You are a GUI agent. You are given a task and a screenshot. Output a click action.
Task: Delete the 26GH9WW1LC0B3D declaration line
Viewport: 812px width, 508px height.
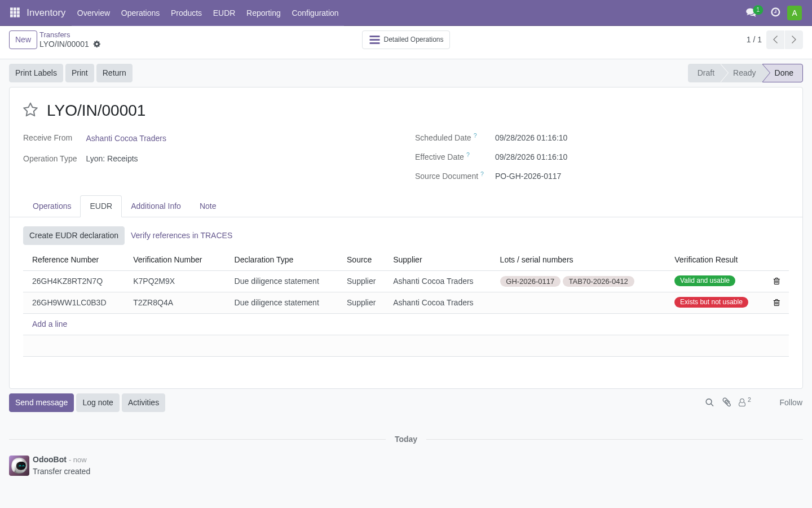point(776,303)
